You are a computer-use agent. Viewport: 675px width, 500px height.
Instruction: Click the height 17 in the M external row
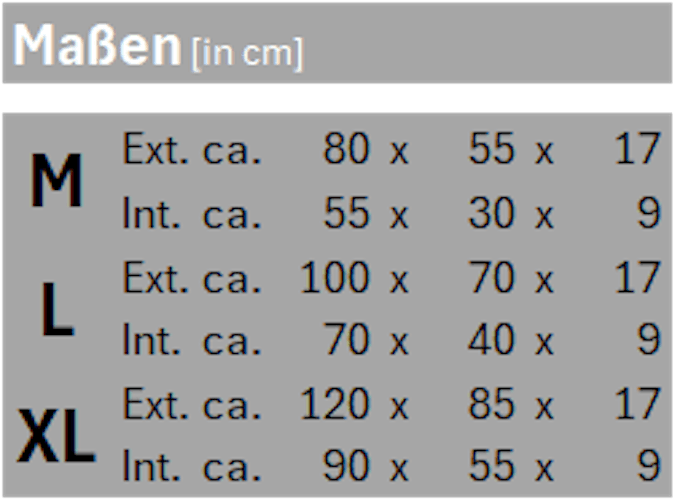point(637,150)
